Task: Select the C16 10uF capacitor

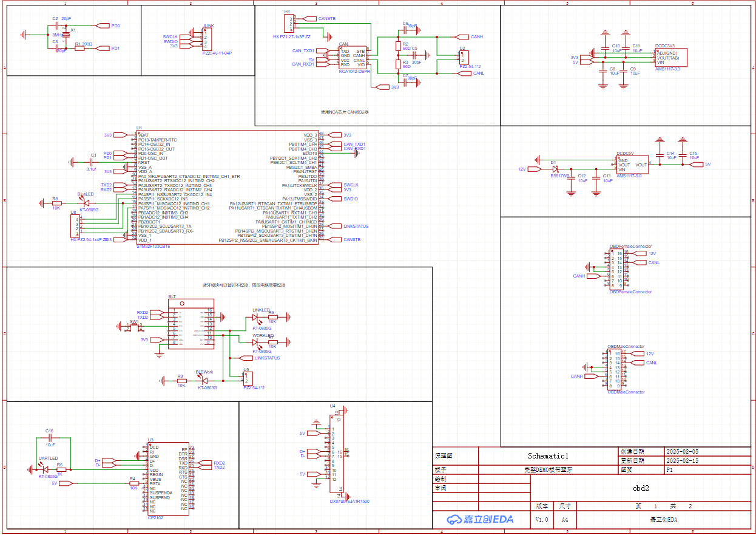Action: pos(50,437)
